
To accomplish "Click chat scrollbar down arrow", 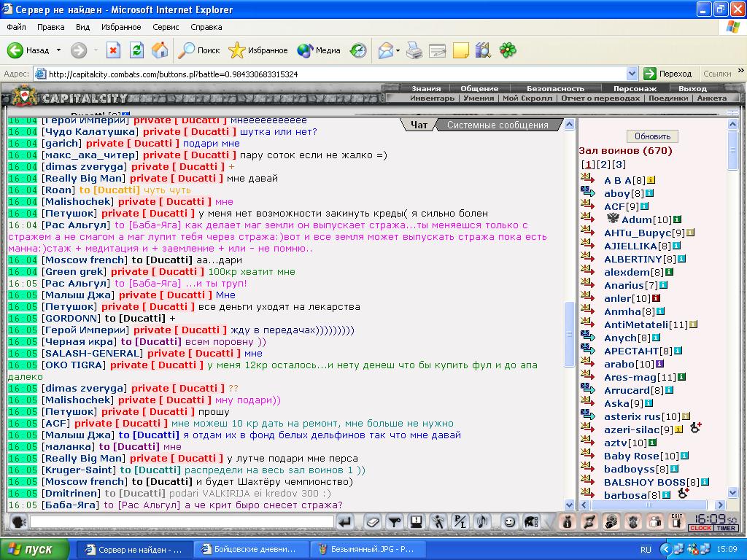I will tap(569, 505).
